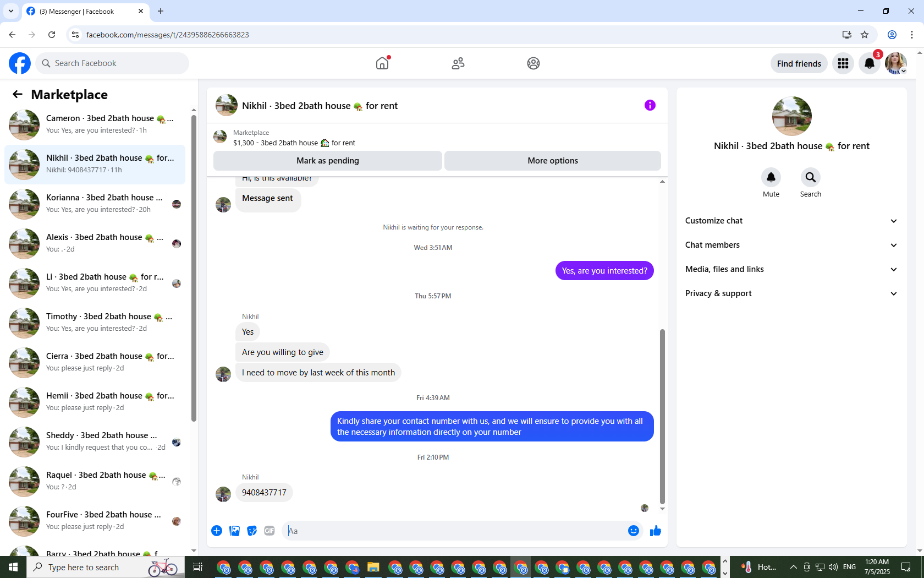The image size is (924, 578).
Task: Open the Chrome three-dot menu
Action: [x=912, y=35]
